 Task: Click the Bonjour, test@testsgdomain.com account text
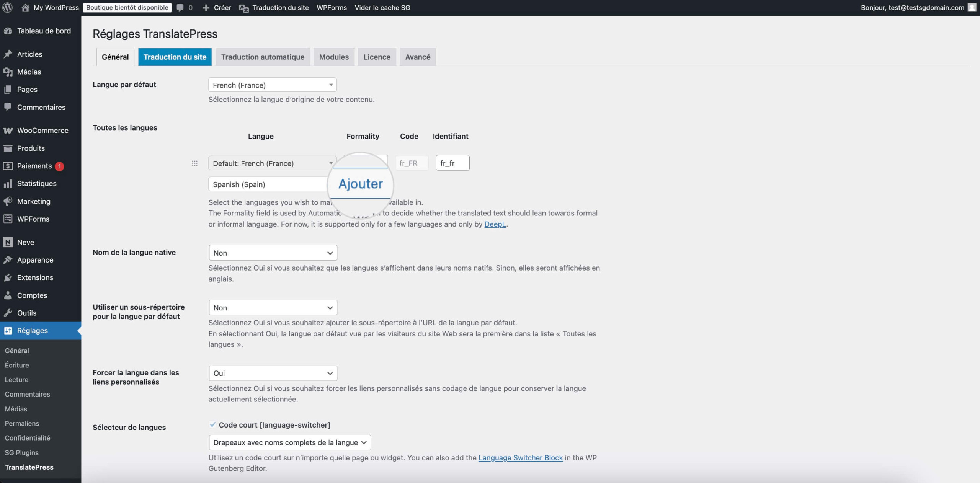pyautogui.click(x=913, y=8)
